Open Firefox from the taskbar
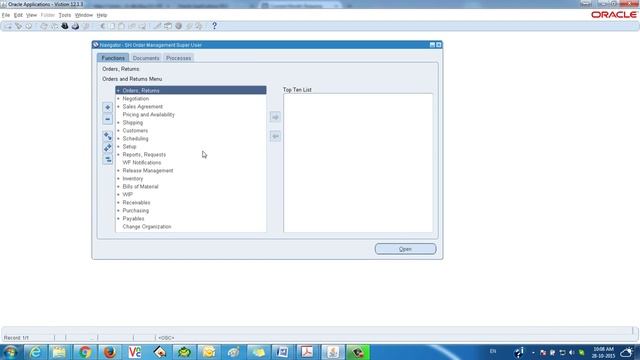640x360 pixels. 109,352
